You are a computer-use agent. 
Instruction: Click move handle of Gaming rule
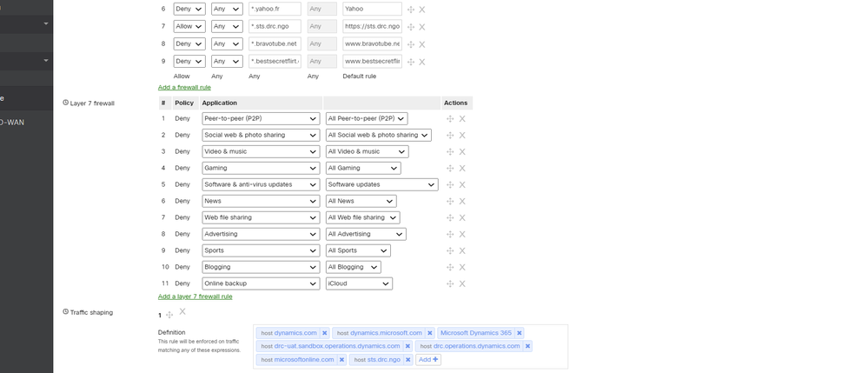(x=450, y=169)
